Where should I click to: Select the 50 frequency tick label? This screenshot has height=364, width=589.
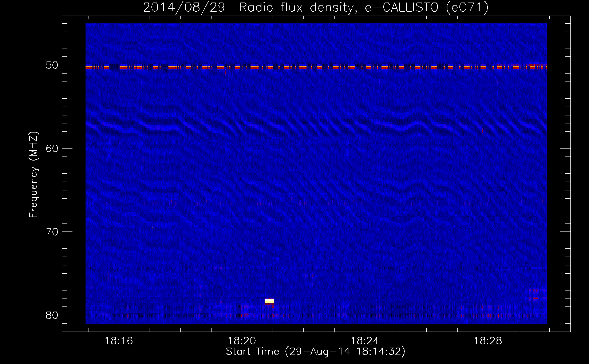52,65
